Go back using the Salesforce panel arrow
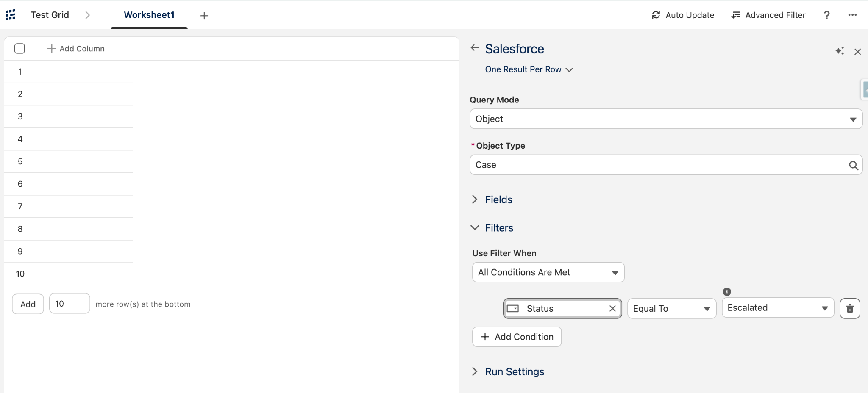 pyautogui.click(x=475, y=48)
